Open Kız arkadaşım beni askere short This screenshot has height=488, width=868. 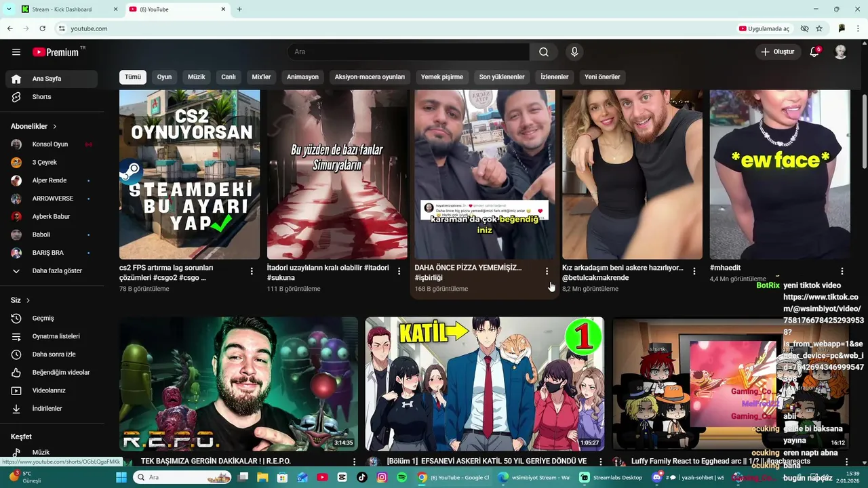tap(632, 175)
